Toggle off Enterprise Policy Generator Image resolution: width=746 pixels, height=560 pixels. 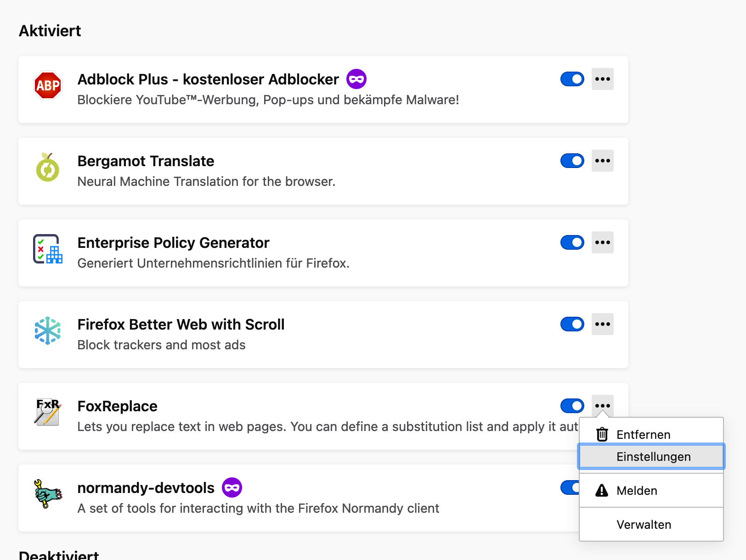tap(572, 242)
